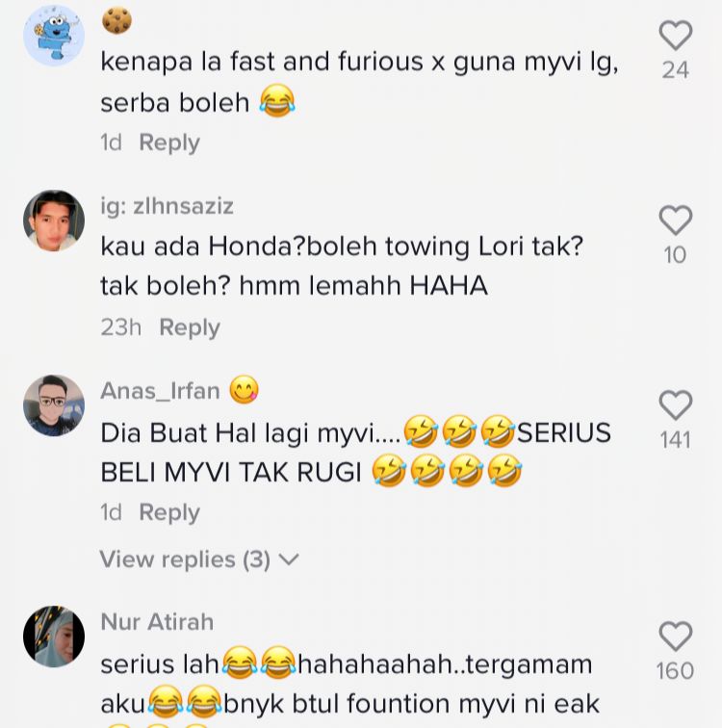Open username Nur Atirah
722x728 pixels.
[157, 622]
